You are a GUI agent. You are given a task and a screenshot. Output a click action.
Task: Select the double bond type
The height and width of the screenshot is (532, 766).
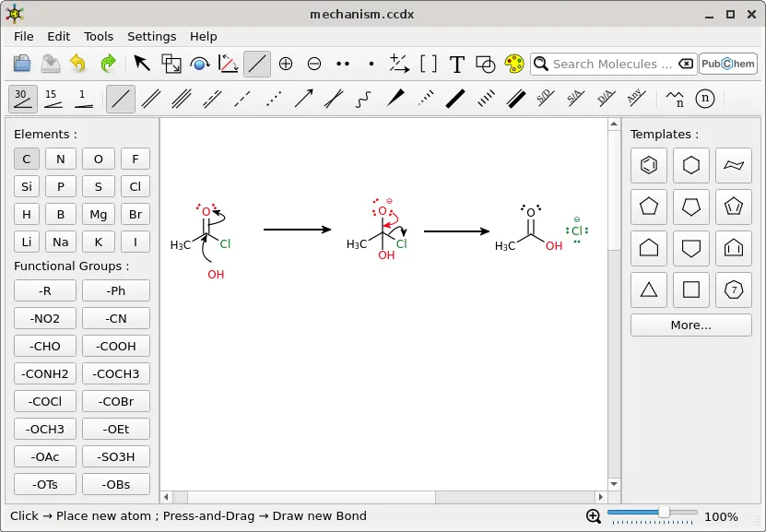[x=151, y=99]
